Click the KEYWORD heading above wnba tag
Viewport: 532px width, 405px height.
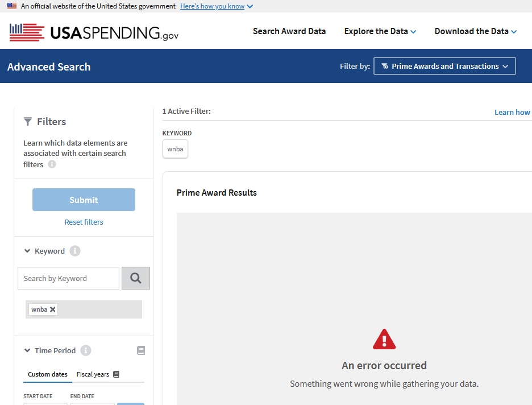pyautogui.click(x=177, y=133)
